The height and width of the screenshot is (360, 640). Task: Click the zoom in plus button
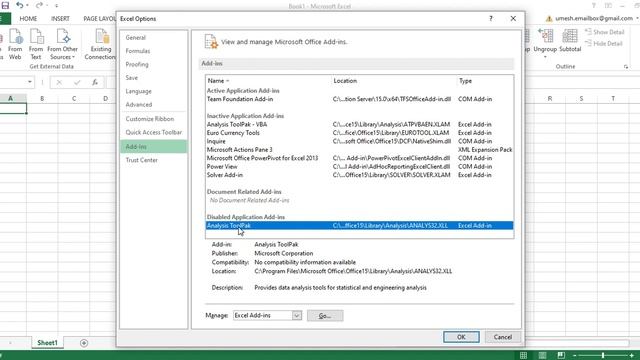click(632, 356)
